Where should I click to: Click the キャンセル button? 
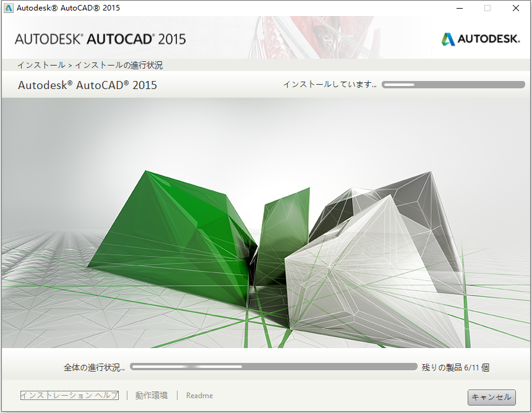click(491, 397)
